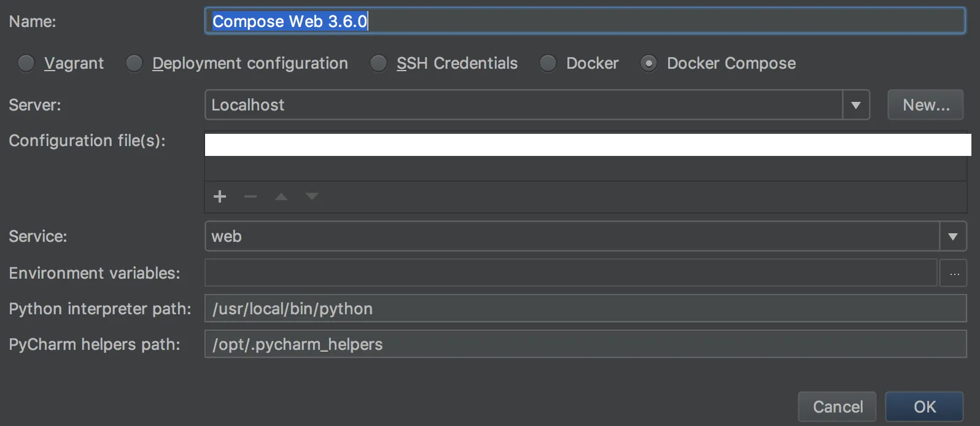Click the add configuration file plus icon
This screenshot has height=426, width=980.
point(220,196)
